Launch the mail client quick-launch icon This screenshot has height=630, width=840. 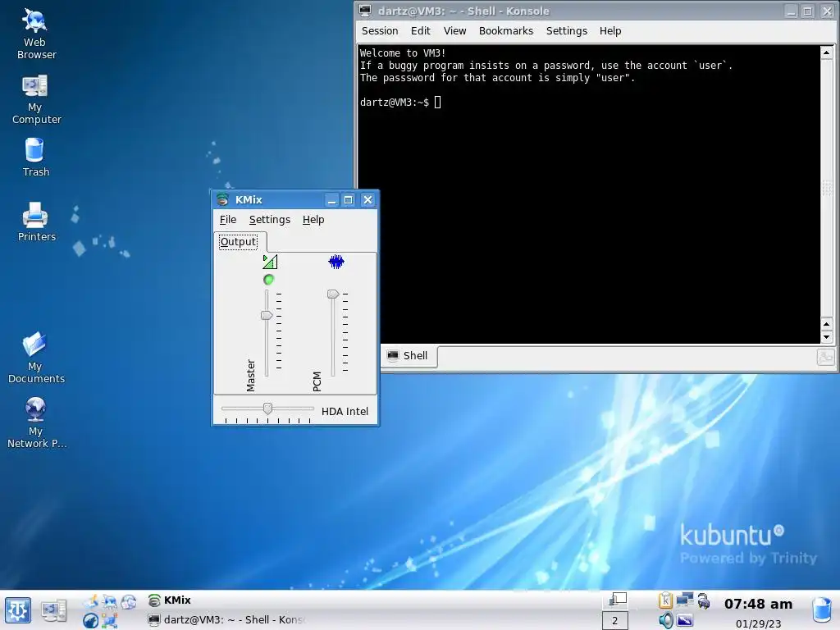129,601
